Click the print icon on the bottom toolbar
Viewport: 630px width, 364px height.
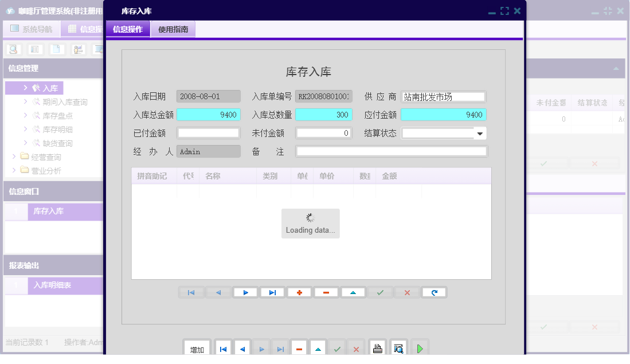(377, 347)
